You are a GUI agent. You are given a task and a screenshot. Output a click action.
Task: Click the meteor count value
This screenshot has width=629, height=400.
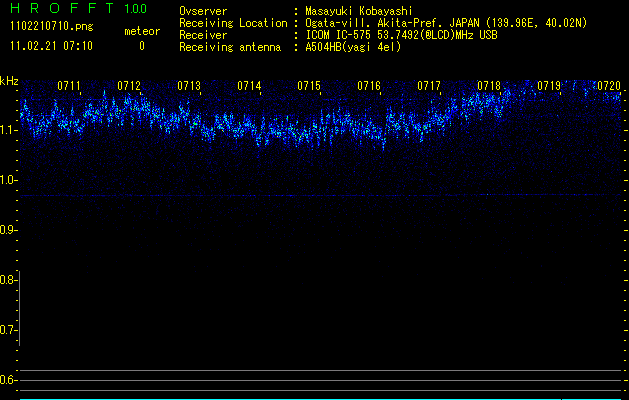(x=141, y=46)
